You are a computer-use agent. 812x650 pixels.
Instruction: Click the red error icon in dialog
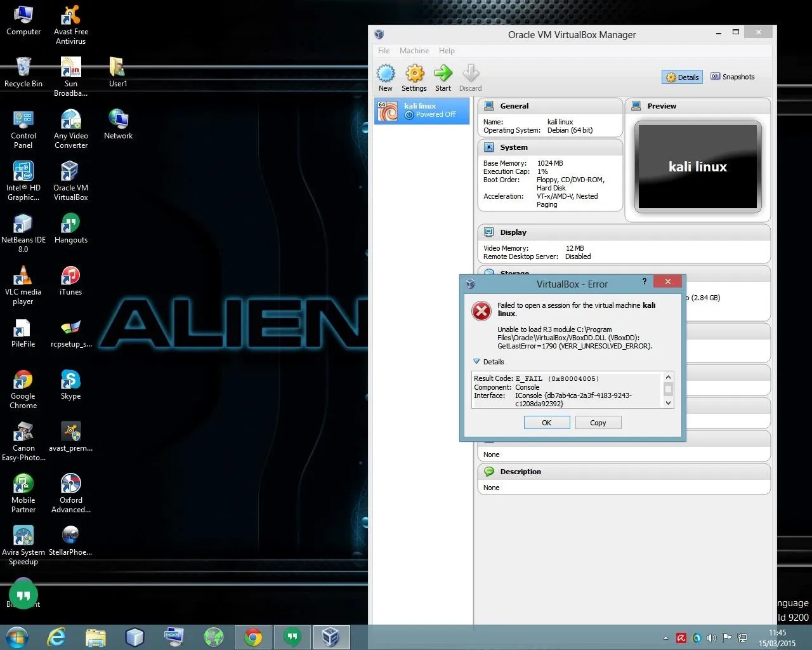coord(481,310)
